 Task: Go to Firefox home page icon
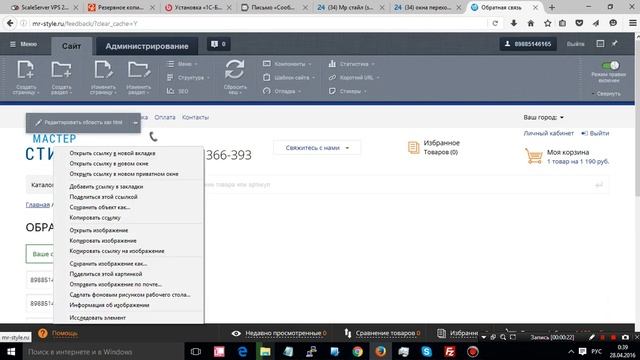click(x=531, y=23)
